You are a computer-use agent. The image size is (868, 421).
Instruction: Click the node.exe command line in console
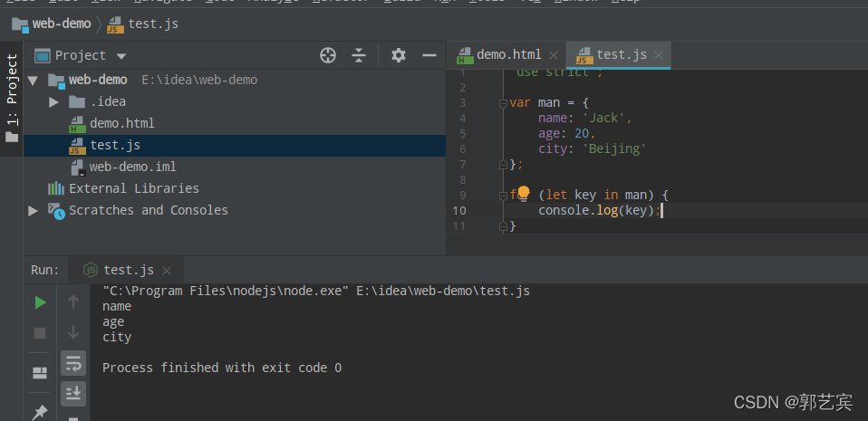(x=316, y=291)
